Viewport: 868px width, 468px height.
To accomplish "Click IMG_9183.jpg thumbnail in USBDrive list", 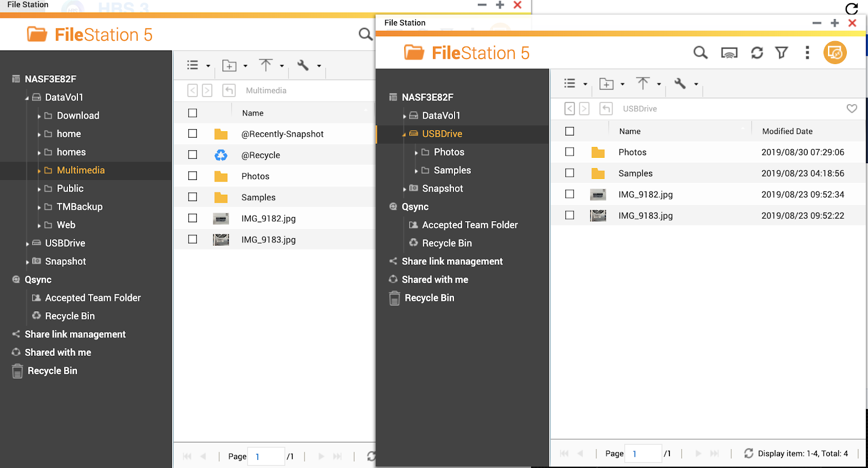I will pos(598,215).
